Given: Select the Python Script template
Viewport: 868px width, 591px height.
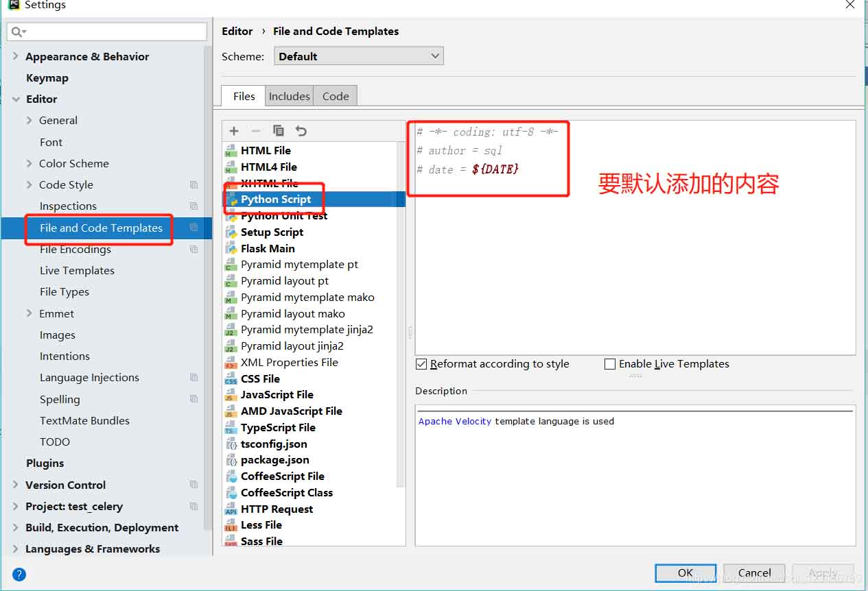Looking at the screenshot, I should (x=314, y=200).
